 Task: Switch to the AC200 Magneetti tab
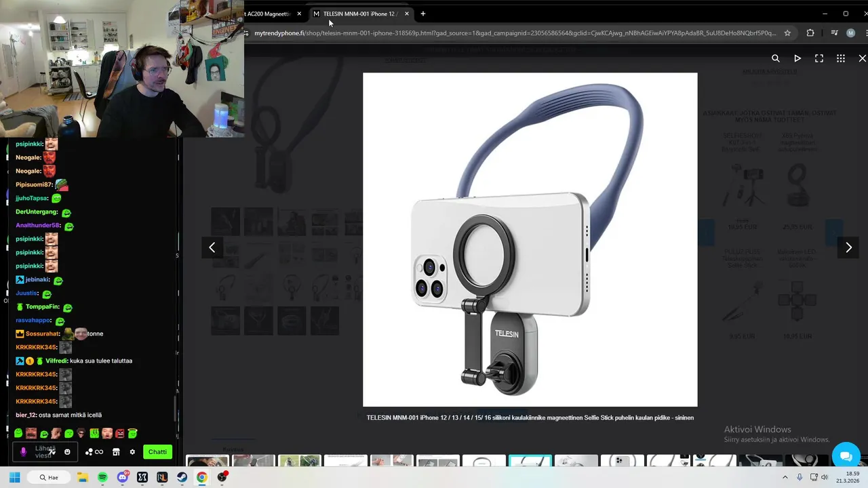269,14
